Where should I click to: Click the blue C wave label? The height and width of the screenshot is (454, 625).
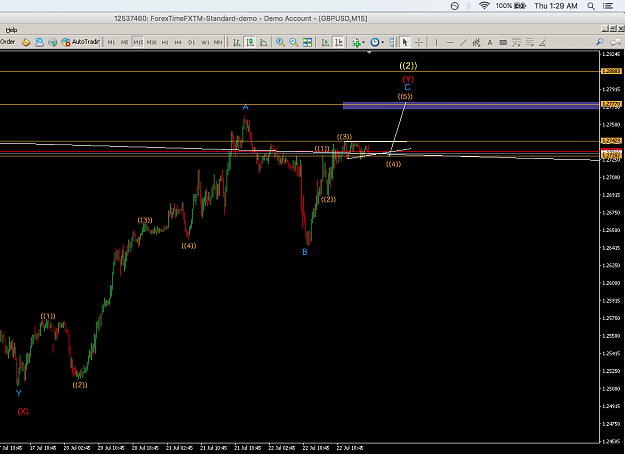(407, 87)
